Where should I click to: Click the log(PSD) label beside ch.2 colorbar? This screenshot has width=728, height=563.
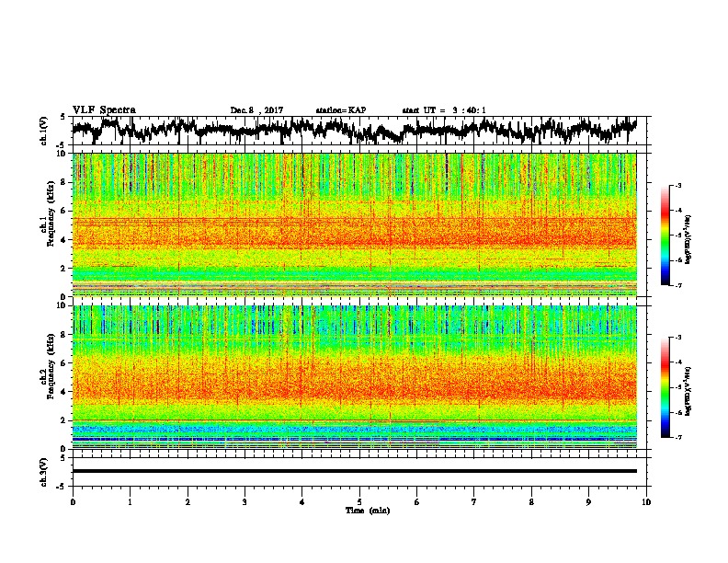pos(688,391)
